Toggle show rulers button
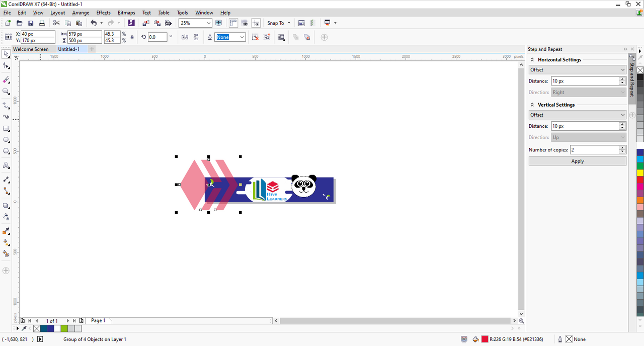Viewport: 644px width, 346px height. 233,23
